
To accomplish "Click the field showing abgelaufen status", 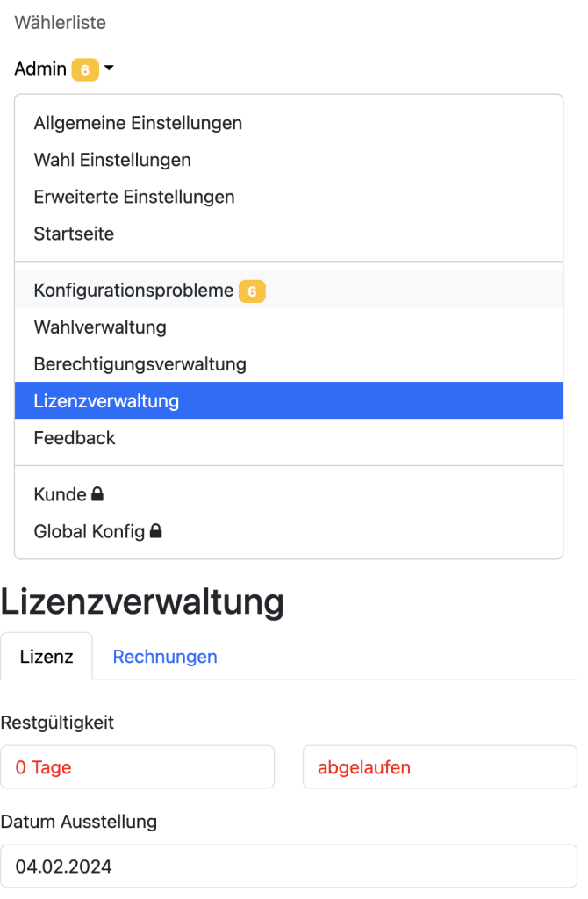I will (x=440, y=767).
